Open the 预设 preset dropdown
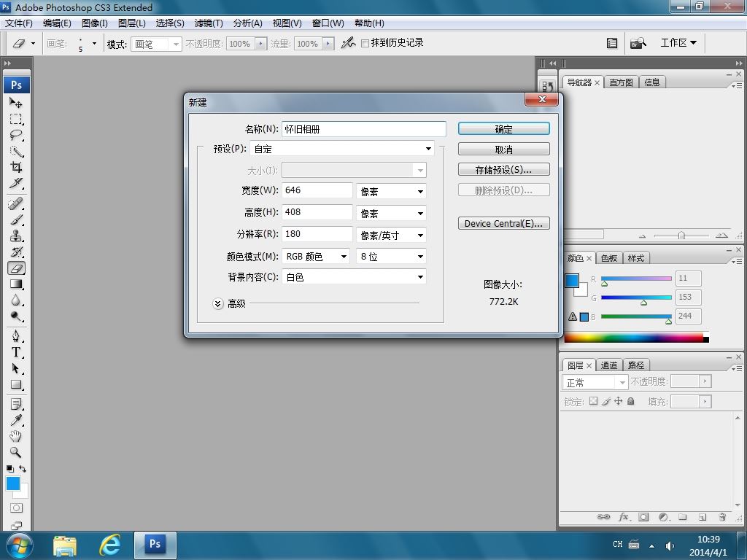The image size is (747, 560). pyautogui.click(x=341, y=149)
